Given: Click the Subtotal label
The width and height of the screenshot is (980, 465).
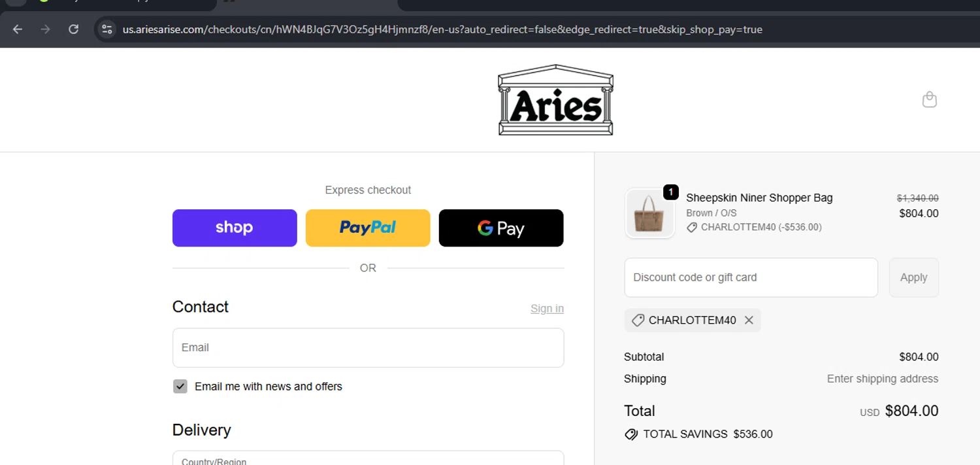Looking at the screenshot, I should click(644, 357).
